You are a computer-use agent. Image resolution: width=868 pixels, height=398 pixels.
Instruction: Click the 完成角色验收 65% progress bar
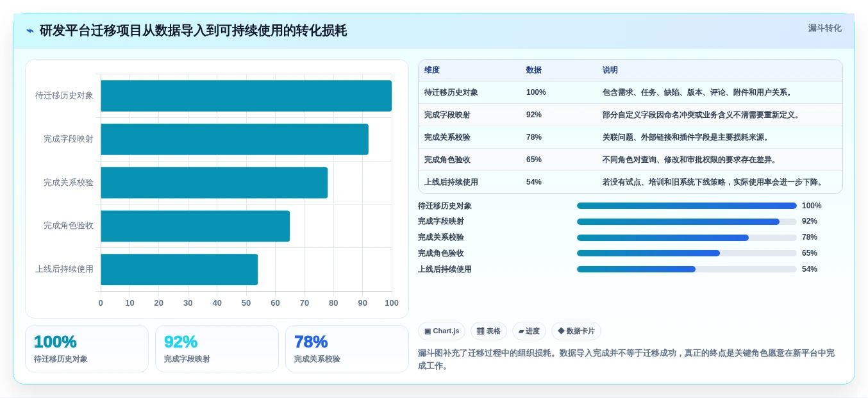pyautogui.click(x=687, y=253)
